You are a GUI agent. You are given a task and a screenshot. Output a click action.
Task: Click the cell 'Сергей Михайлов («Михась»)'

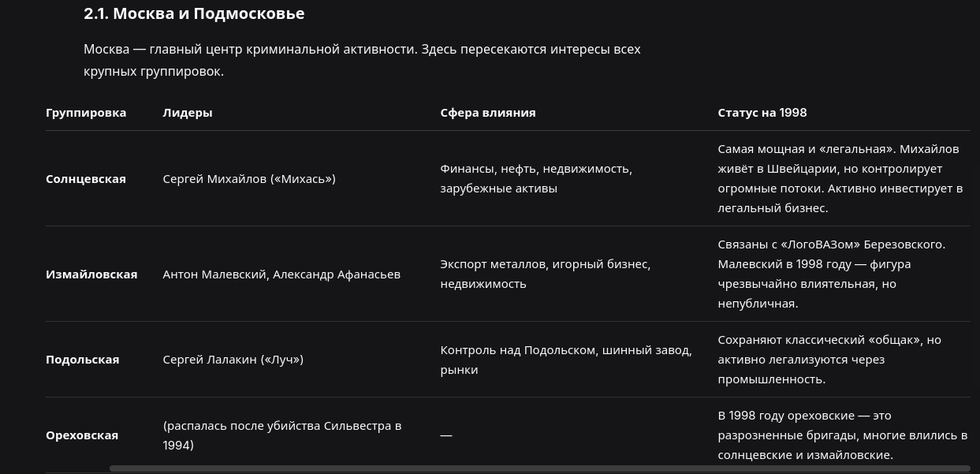[x=249, y=178]
